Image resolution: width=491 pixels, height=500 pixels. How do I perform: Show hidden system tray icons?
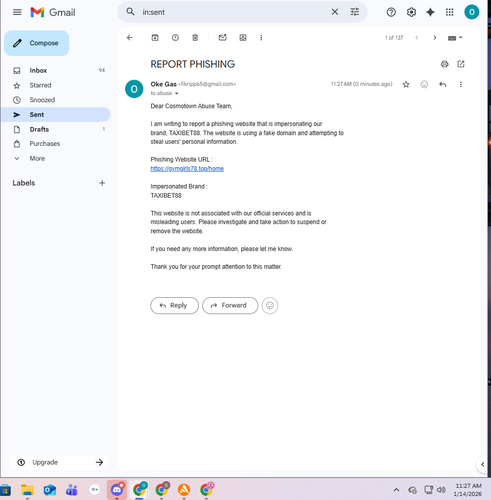click(396, 490)
